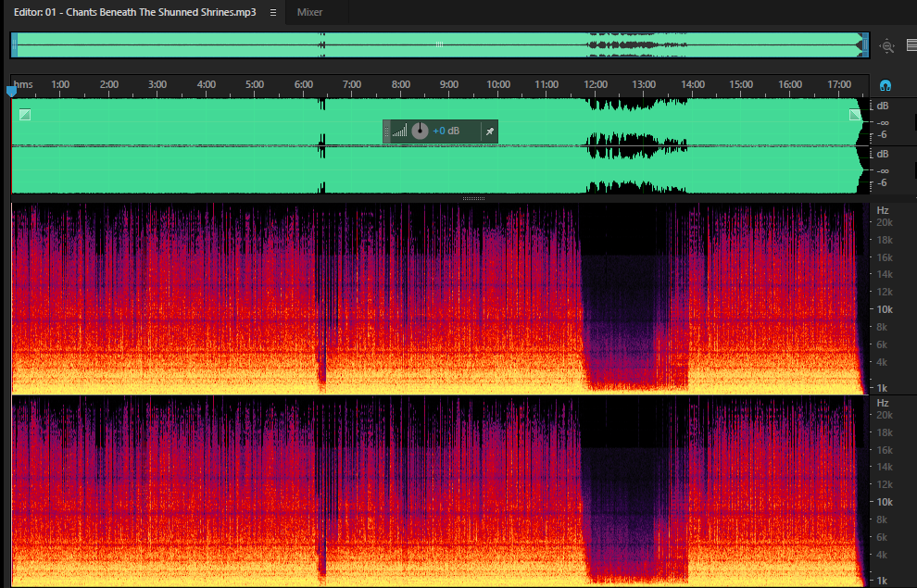Click 16k on the lower spectrogram frequency scale
This screenshot has width=917, height=588.
[885, 450]
